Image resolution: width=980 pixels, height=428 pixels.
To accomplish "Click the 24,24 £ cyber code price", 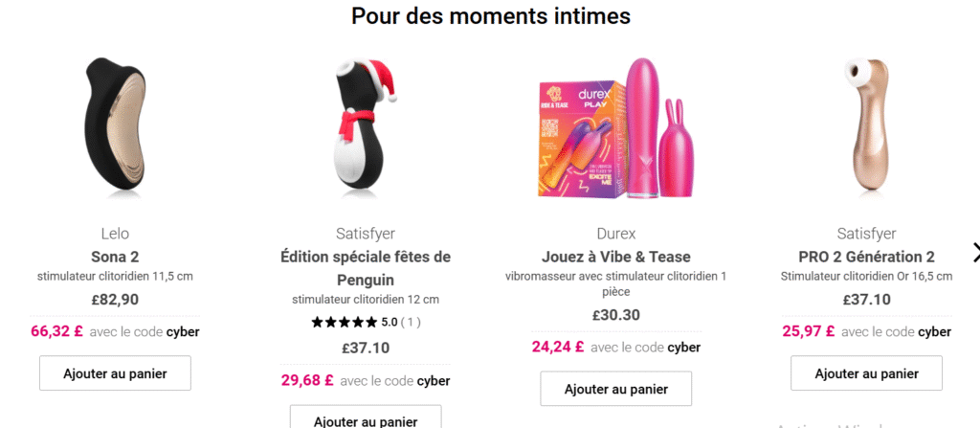I will (558, 347).
